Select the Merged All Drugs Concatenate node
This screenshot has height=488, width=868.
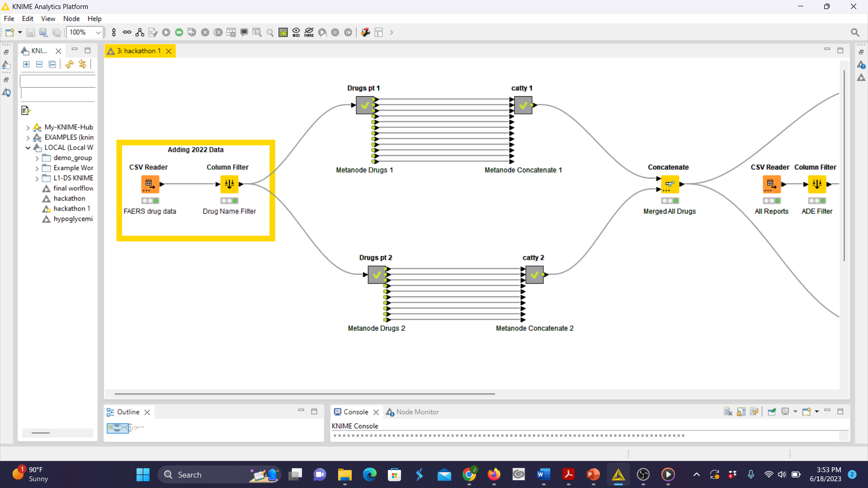(x=670, y=184)
